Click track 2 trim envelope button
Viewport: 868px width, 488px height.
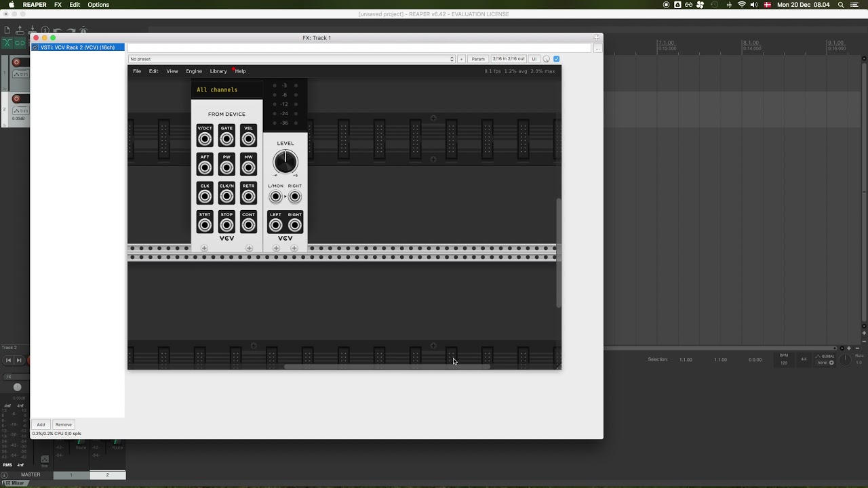[x=21, y=110]
